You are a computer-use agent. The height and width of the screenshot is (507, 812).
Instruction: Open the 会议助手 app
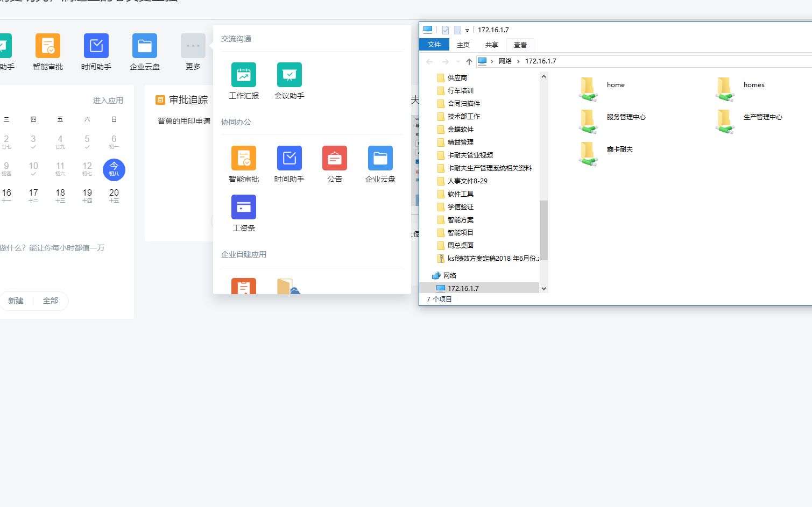pos(290,81)
